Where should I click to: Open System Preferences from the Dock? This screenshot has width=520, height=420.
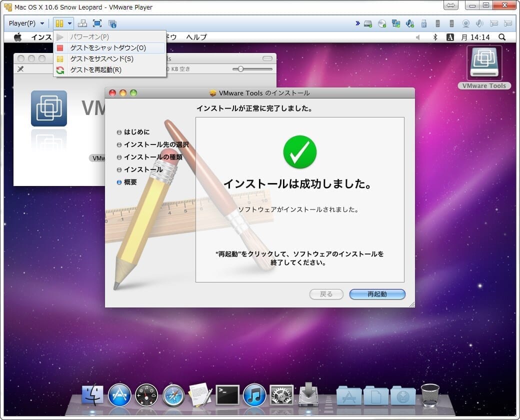click(x=281, y=395)
